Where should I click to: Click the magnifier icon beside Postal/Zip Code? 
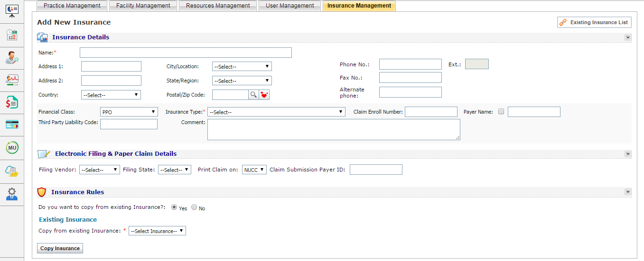(x=253, y=95)
